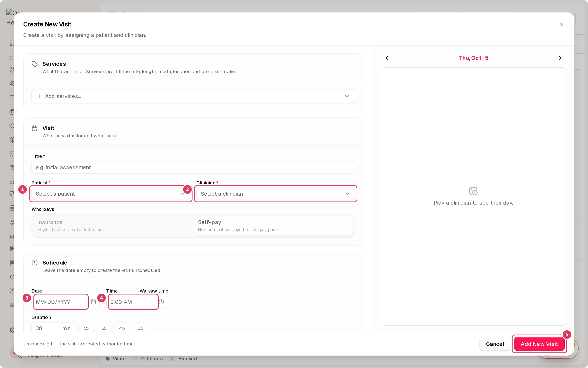Click the Title input field
Screen dimensions: 588x368
click(x=193, y=167)
